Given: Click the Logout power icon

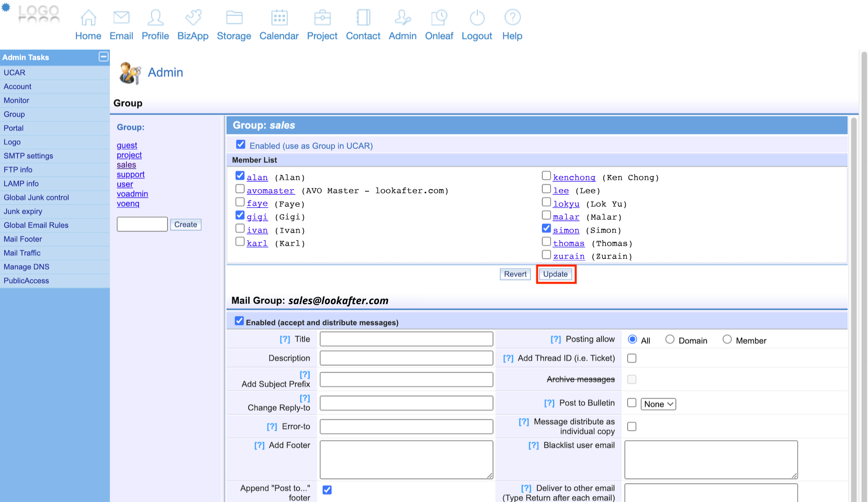Looking at the screenshot, I should (x=477, y=18).
